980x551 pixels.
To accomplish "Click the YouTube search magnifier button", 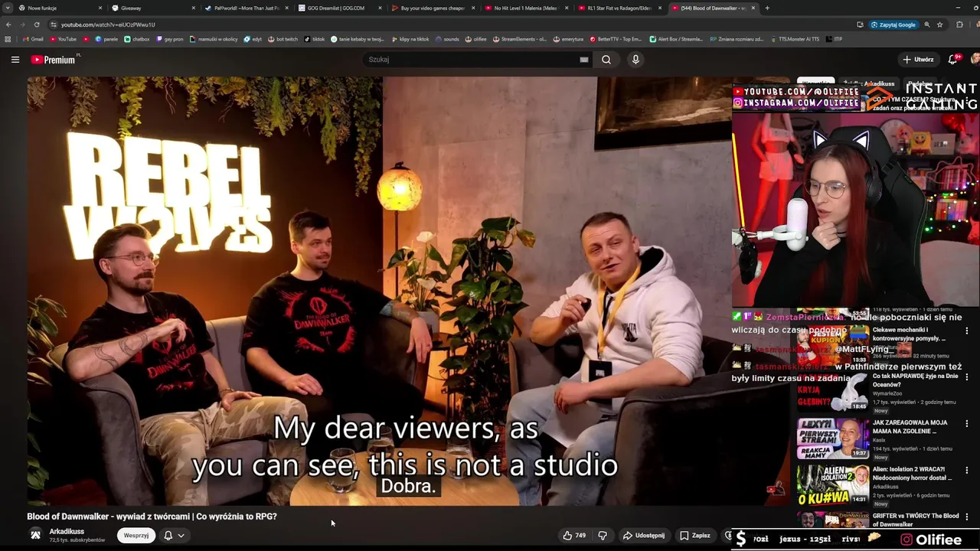I will coord(606,60).
